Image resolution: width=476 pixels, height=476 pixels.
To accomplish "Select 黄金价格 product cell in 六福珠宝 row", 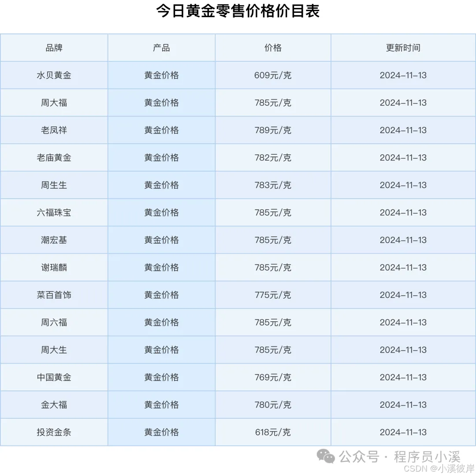I will [161, 212].
